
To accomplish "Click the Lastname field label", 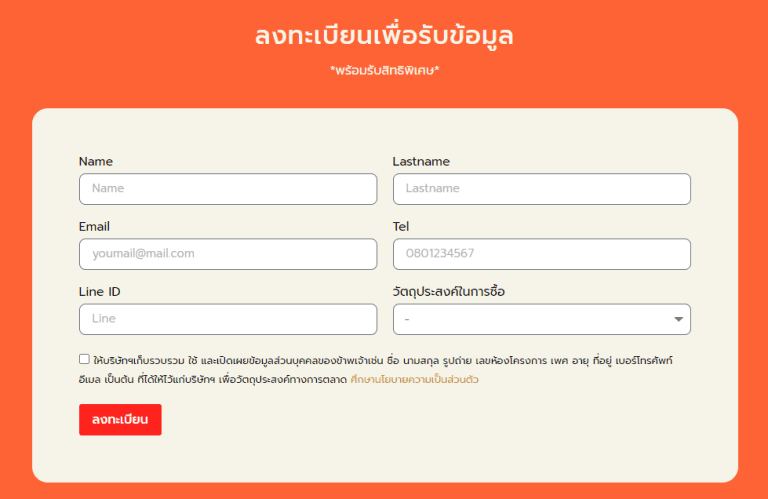I will click(421, 162).
